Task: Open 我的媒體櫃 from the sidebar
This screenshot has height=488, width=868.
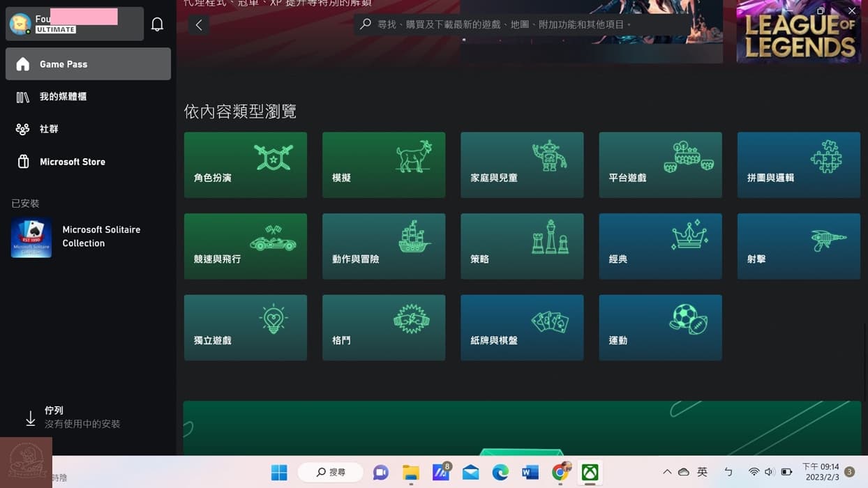Action: point(67,96)
